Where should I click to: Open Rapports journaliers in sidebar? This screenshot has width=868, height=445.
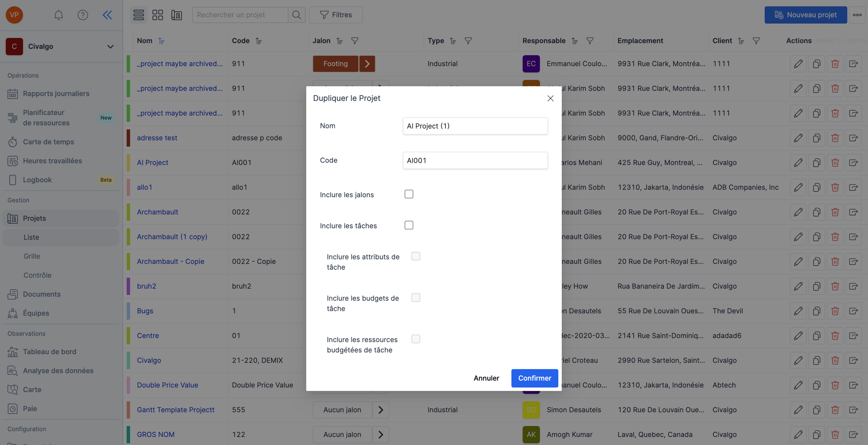tap(56, 94)
